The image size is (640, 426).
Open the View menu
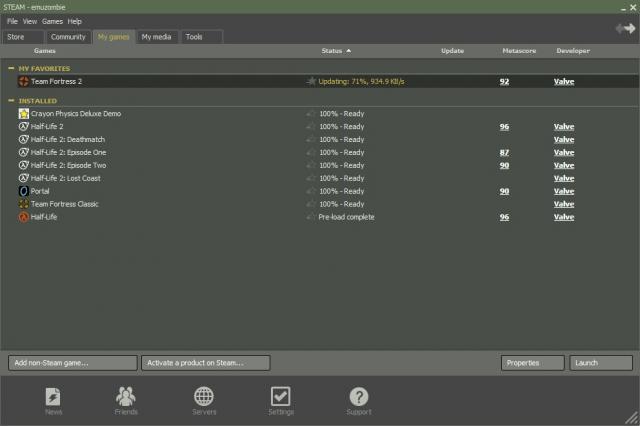coord(30,21)
